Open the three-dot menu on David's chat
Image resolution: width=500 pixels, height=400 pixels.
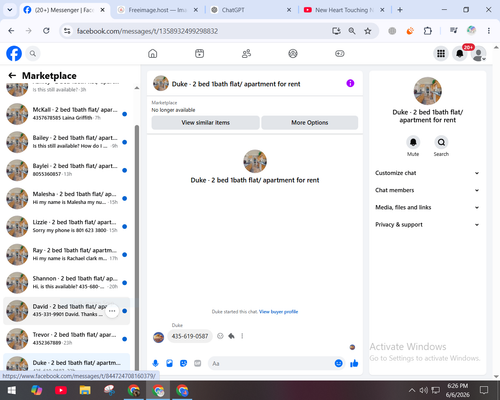click(112, 311)
